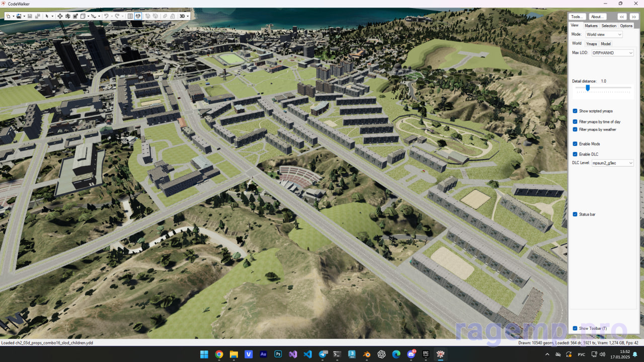The width and height of the screenshot is (644, 362).
Task: Click the Tools... button
Action: pos(577,17)
